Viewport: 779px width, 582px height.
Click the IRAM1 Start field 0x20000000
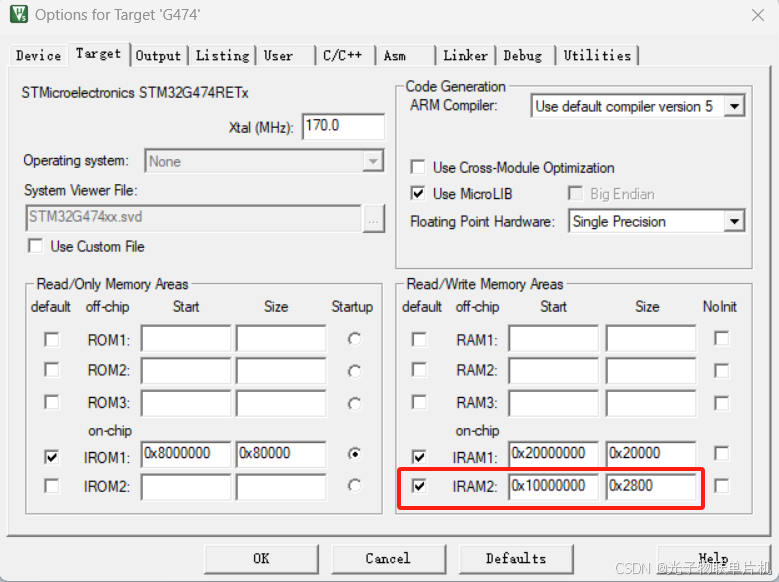click(x=553, y=454)
